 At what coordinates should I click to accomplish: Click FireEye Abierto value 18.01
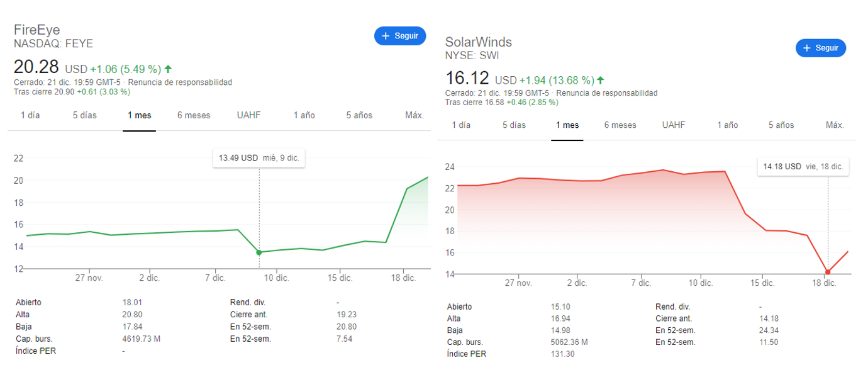[132, 303]
